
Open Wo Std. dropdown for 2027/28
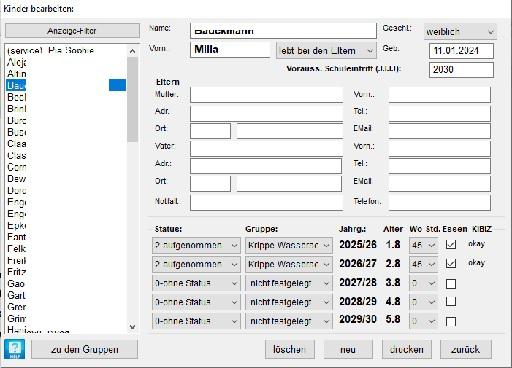423,283
